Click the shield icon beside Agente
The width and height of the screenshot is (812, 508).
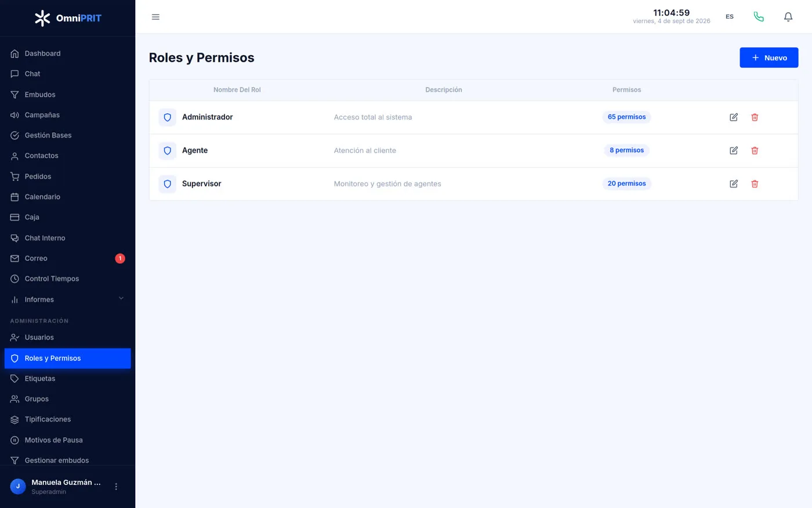168,151
